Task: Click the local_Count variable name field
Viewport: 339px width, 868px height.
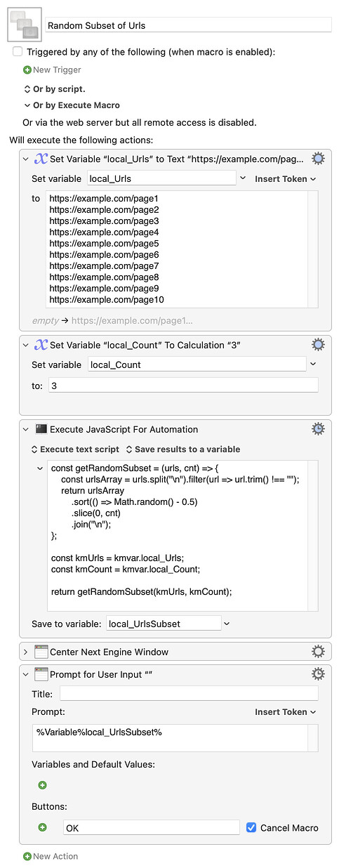Action: [x=197, y=364]
